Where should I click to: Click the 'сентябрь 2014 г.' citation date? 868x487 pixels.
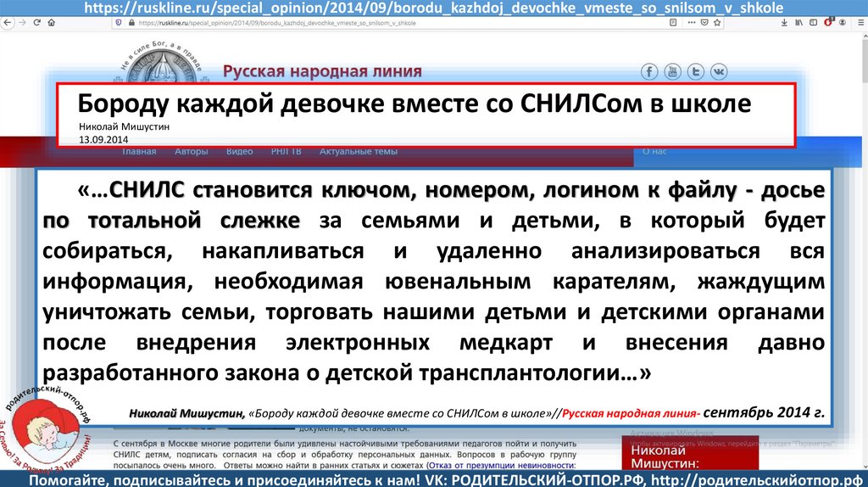click(764, 412)
